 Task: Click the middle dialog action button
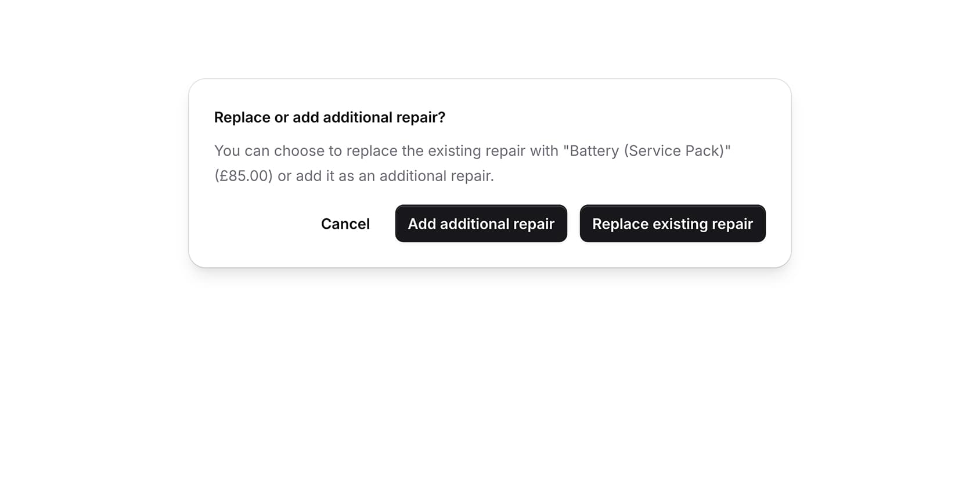(481, 224)
